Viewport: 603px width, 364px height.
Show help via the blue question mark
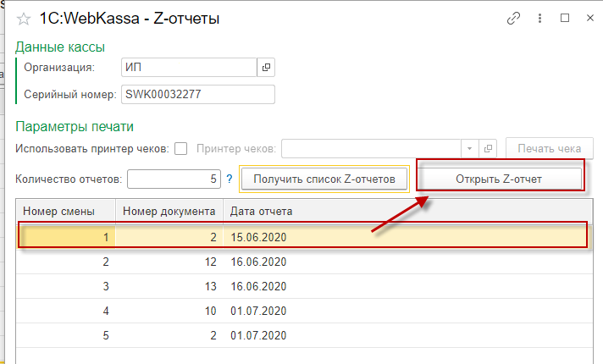coord(230,179)
